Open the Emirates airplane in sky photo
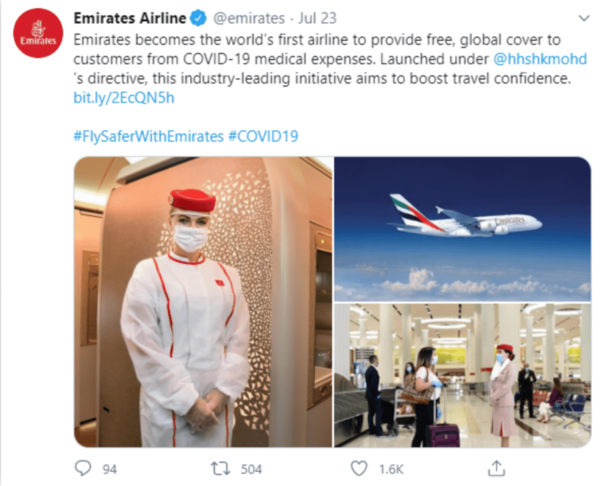The image size is (600, 486). 463,229
